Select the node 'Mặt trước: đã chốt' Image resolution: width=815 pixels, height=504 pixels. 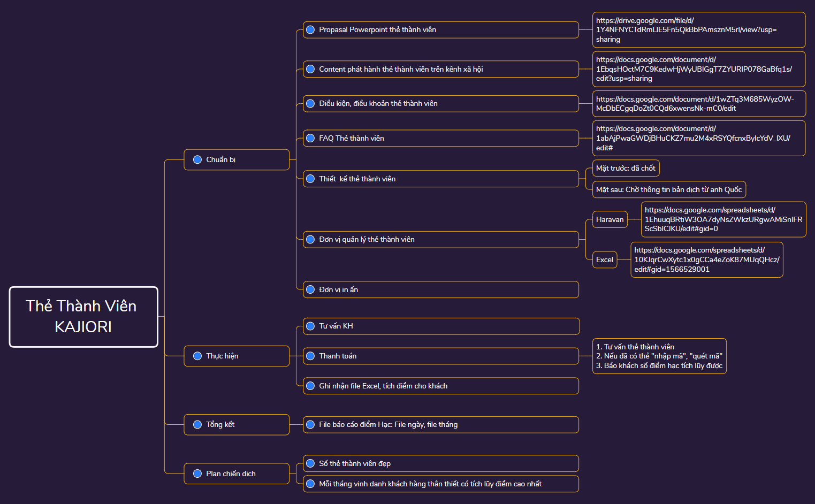pos(626,168)
